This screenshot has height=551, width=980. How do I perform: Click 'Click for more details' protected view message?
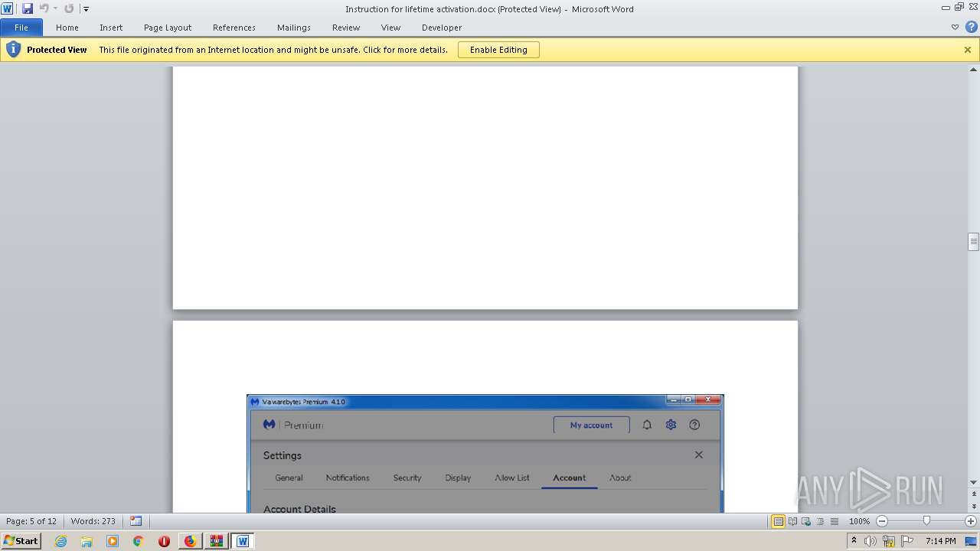(x=273, y=50)
